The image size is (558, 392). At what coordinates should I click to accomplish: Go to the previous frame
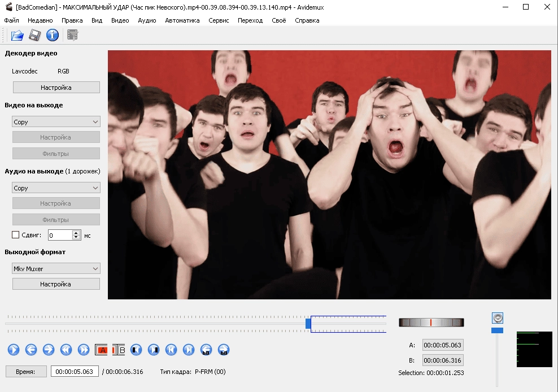tap(31, 350)
